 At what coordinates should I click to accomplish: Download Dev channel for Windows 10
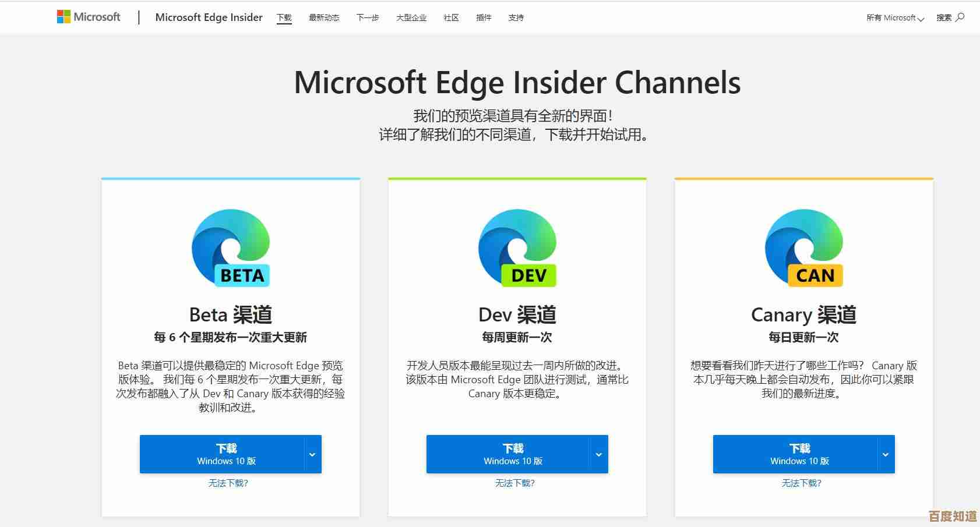pos(508,454)
